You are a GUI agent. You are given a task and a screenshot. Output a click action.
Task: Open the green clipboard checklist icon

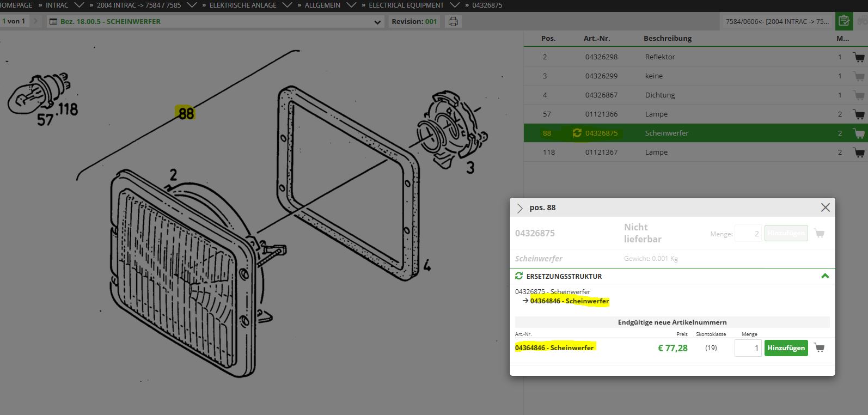coord(843,21)
